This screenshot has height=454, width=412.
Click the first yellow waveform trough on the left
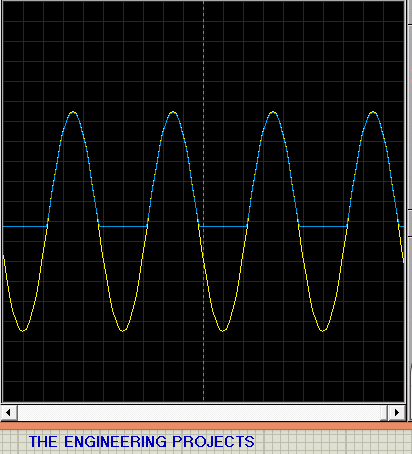click(x=23, y=330)
